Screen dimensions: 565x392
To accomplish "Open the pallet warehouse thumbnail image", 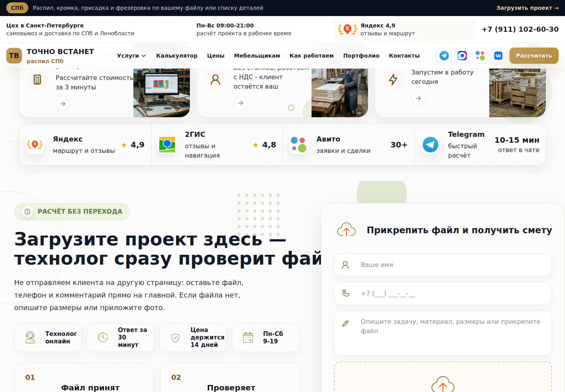I will tap(518, 93).
